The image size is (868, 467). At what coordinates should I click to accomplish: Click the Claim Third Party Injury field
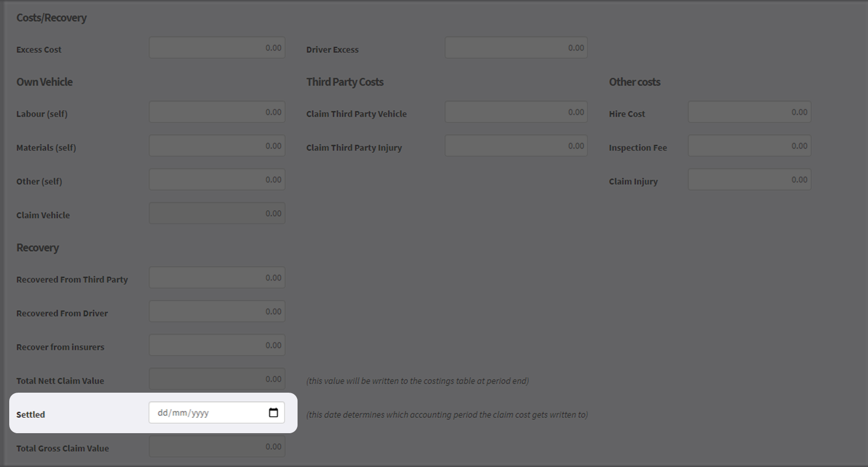pos(516,146)
